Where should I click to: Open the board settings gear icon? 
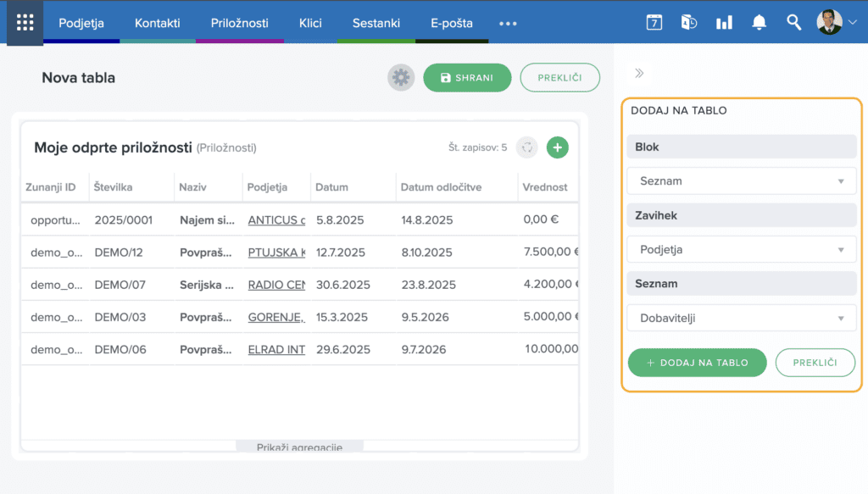(x=401, y=78)
